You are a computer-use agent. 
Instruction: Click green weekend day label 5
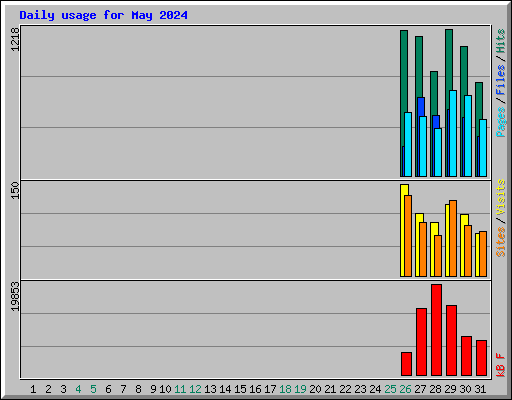(93, 389)
